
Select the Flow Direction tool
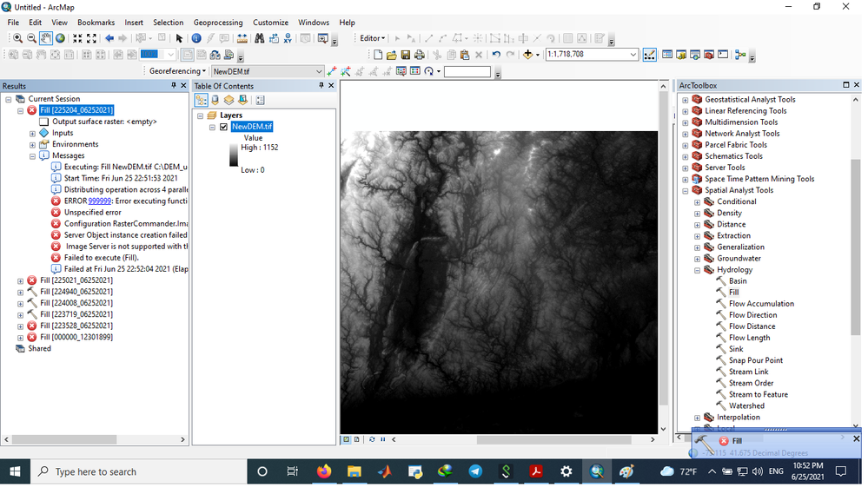click(x=752, y=315)
